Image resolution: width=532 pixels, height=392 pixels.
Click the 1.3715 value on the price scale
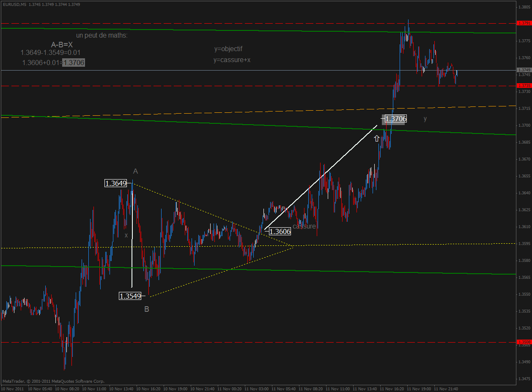click(x=524, y=109)
